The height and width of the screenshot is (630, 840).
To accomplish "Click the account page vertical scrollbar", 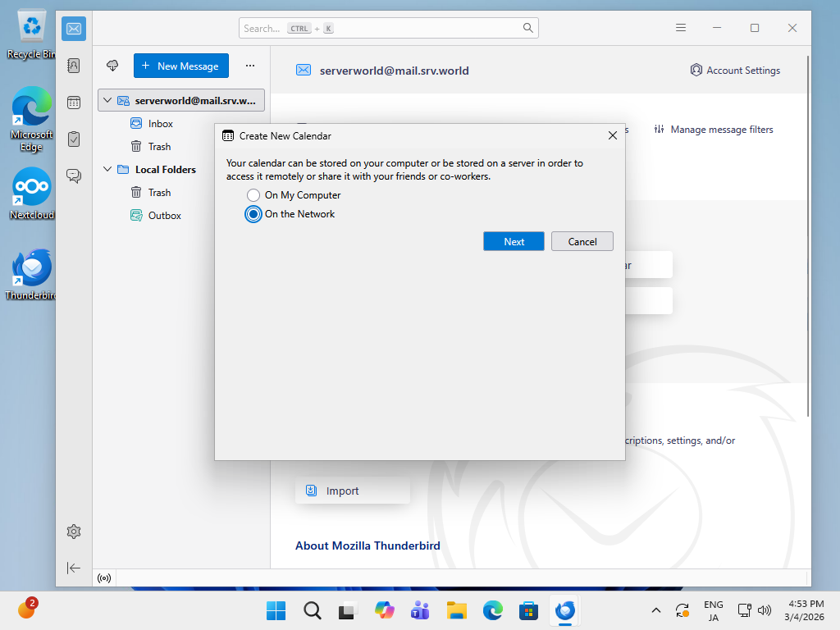I will pyautogui.click(x=808, y=235).
